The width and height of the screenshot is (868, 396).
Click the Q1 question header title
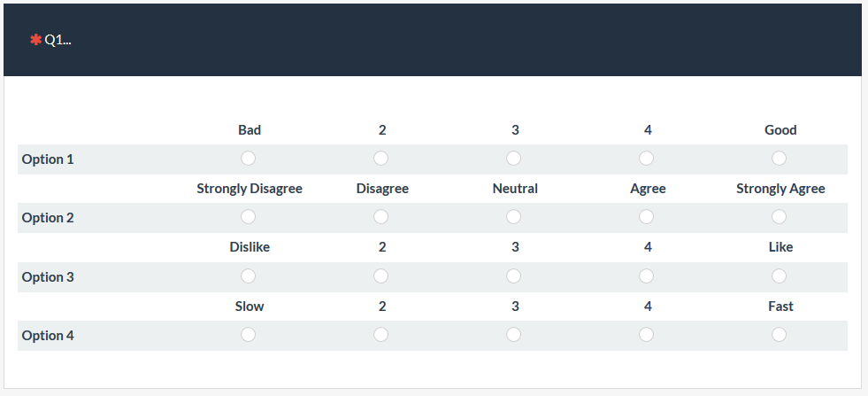coord(57,40)
